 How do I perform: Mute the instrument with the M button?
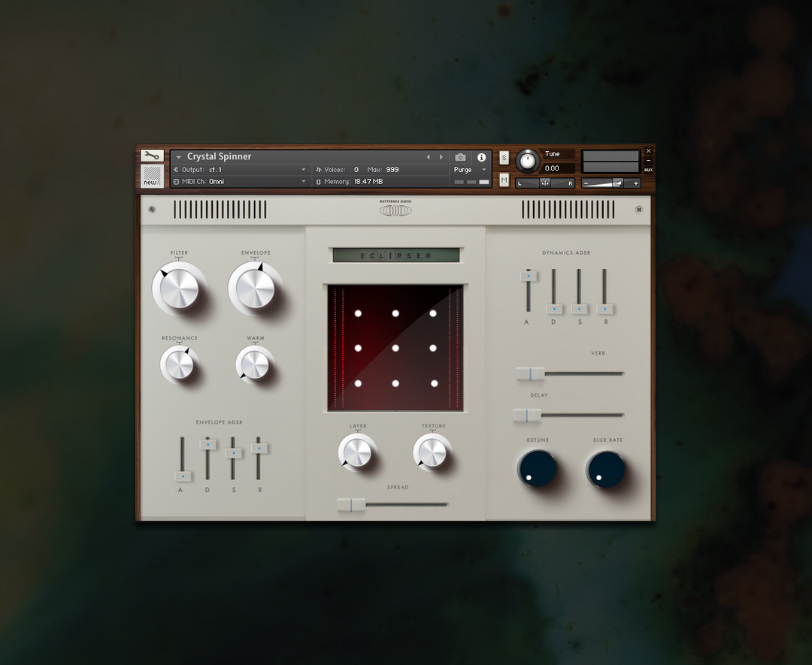coord(504,179)
